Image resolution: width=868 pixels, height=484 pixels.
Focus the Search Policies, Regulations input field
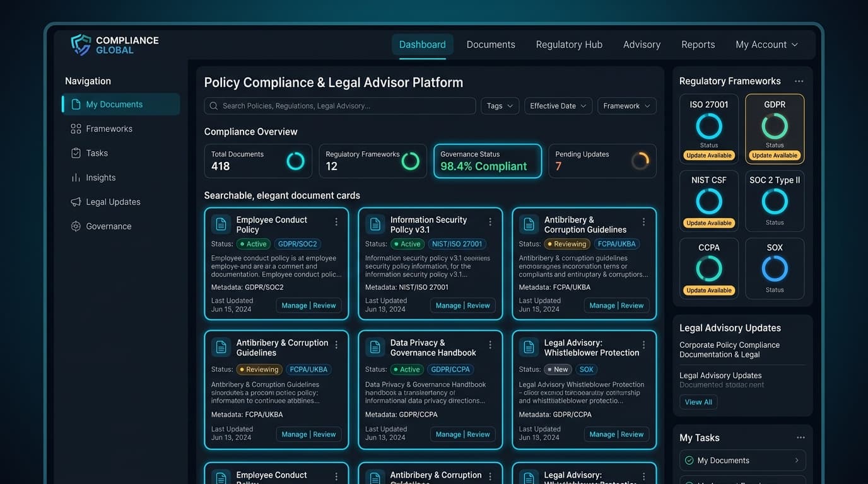[x=340, y=106]
